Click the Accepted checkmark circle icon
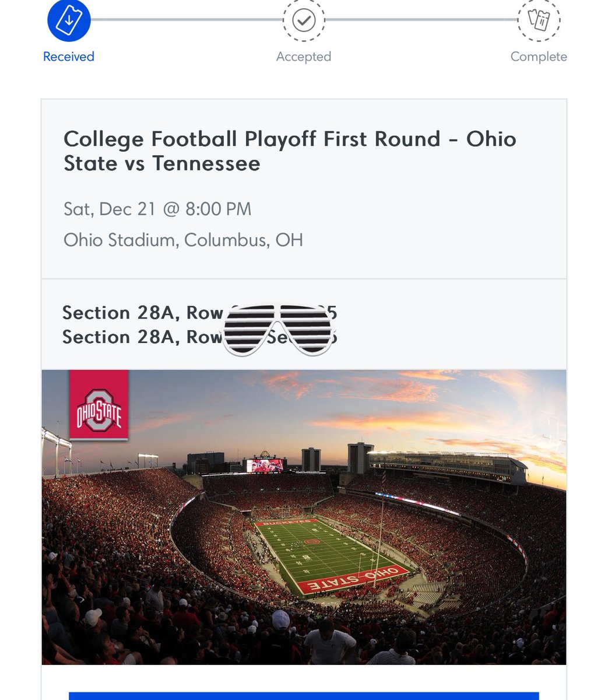 [x=304, y=20]
